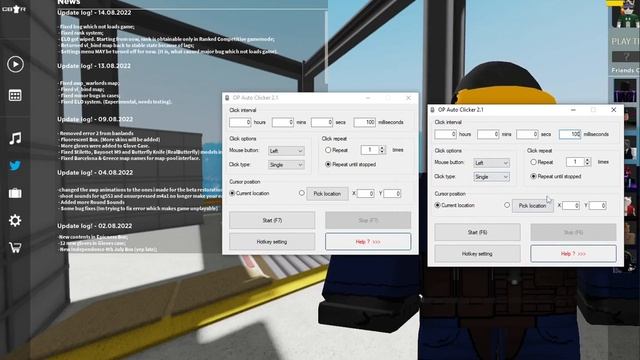
Task: Open the shopping cart icon in the sidebar
Action: pyautogui.click(x=15, y=247)
